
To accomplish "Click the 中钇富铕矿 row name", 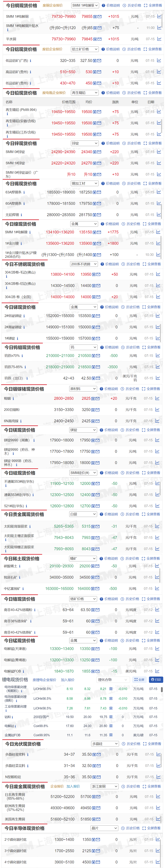I will 12,589.
